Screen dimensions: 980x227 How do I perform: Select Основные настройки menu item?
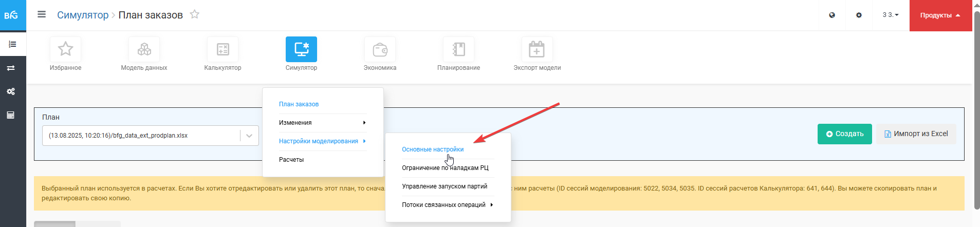tap(433, 149)
